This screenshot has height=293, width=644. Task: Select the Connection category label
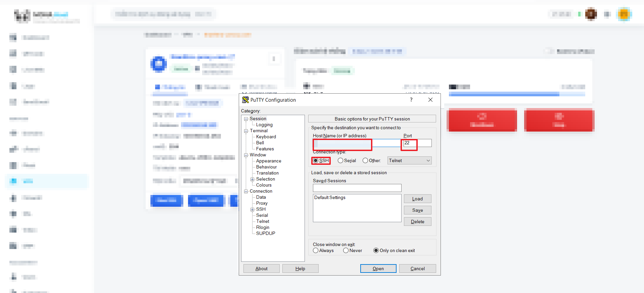[261, 191]
